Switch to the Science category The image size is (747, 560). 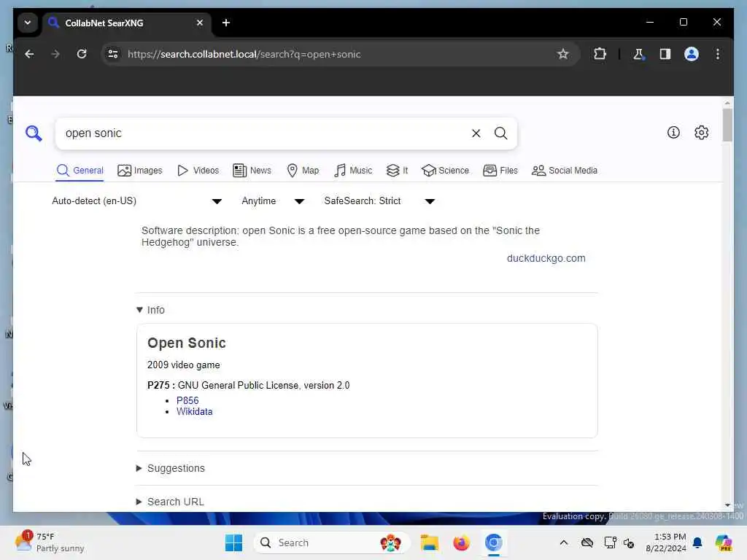pos(445,171)
